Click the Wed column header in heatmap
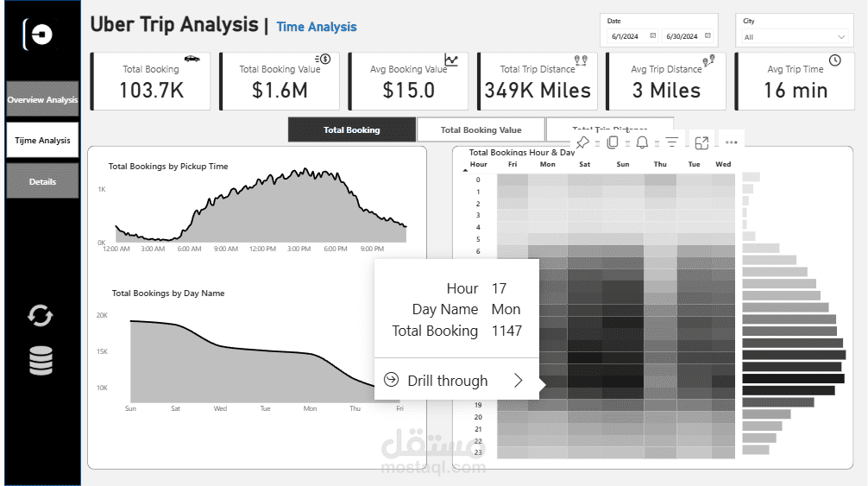This screenshot has height=486, width=868. pyautogui.click(x=723, y=164)
